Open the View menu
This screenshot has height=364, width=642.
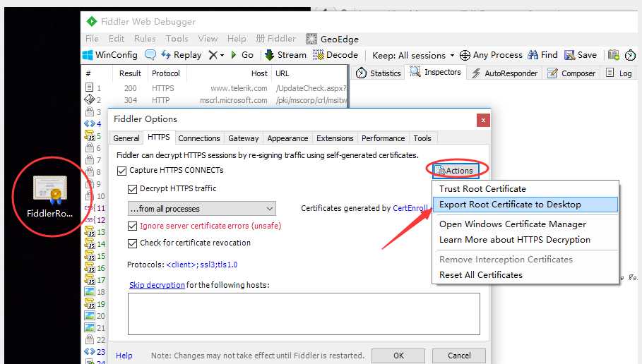coord(208,39)
